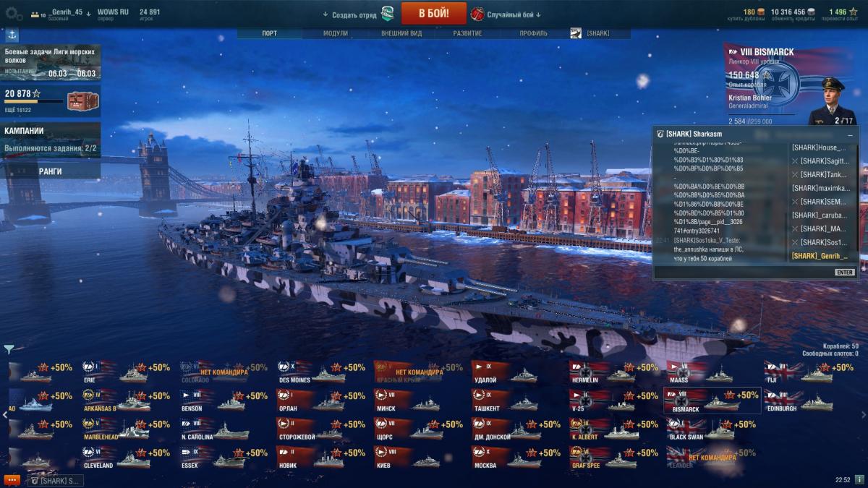Image resolution: width=868 pixels, height=488 pixels.
Task: Minimize the SHARK Sharkasm chat window
Action: pos(850,134)
